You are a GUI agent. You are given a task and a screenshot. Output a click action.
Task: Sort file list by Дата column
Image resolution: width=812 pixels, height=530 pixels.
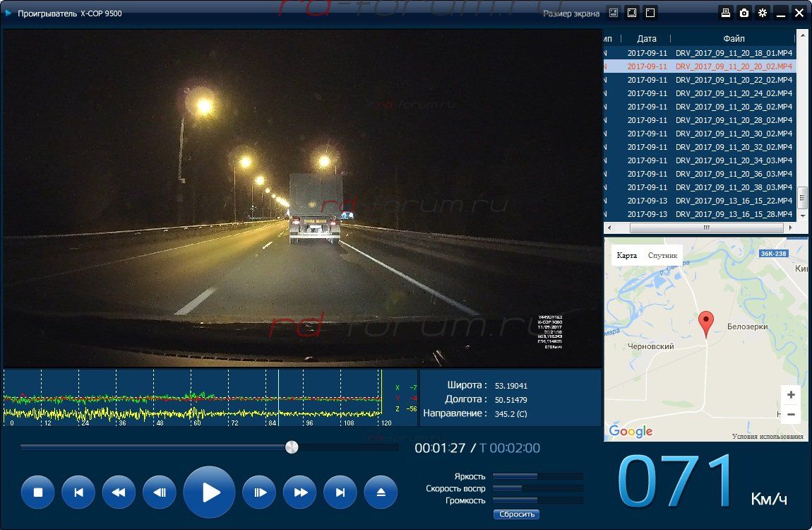tap(646, 39)
